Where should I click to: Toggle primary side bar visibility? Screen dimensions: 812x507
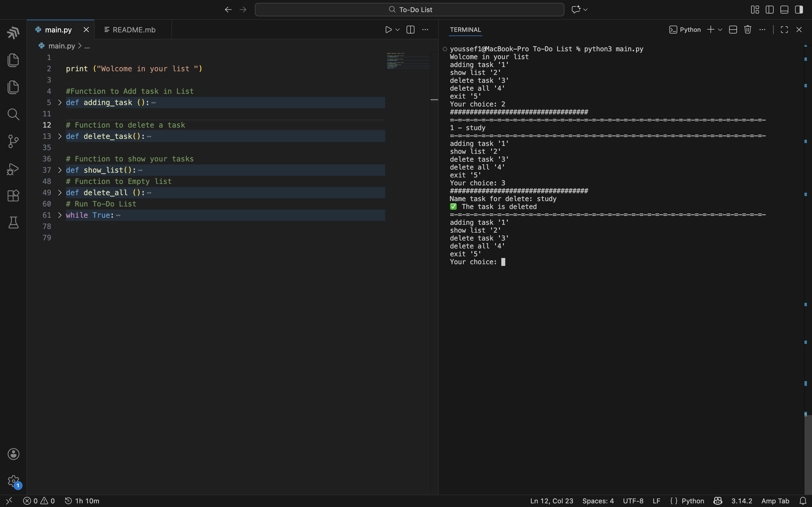point(770,10)
